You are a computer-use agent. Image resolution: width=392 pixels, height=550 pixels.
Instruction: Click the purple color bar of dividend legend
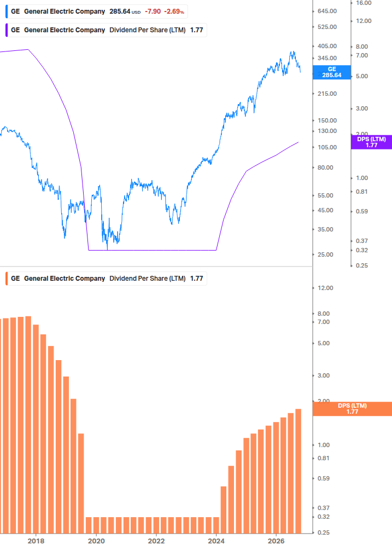(x=7, y=30)
